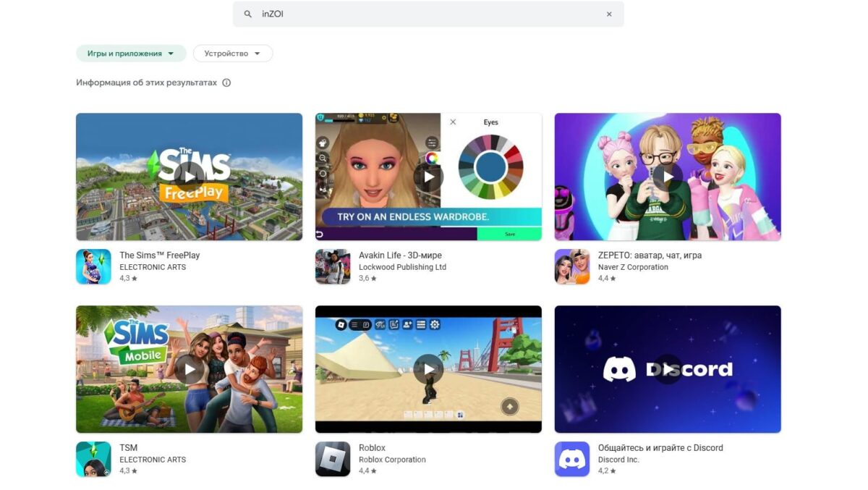Screen dimensions: 868x490
Task: Click the green Save bar in Avakin preview
Action: click(x=509, y=234)
